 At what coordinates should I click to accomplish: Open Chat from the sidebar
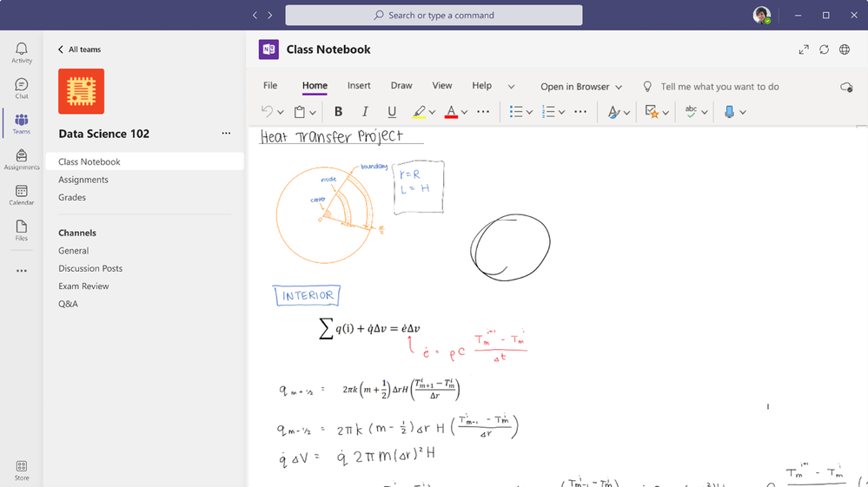(22, 89)
